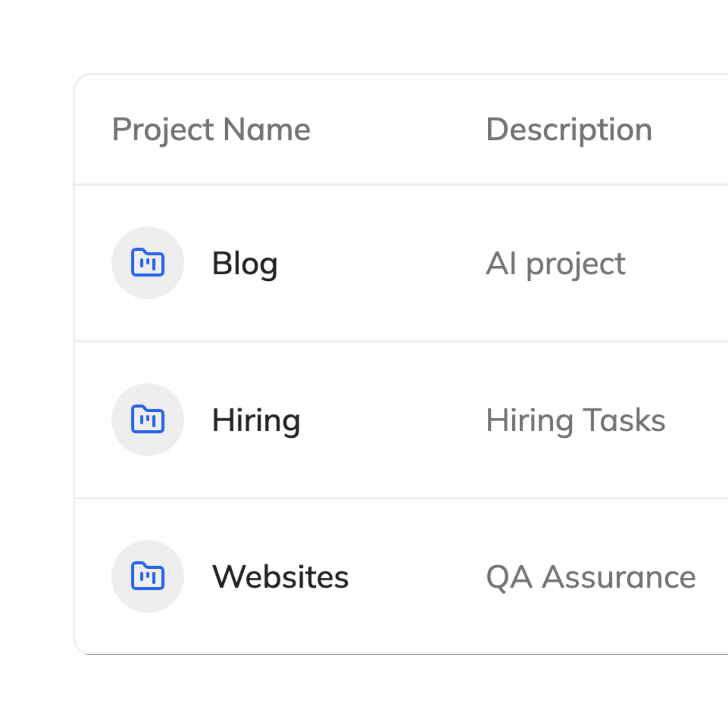Click the circular icon badge for Hiring
728x728 pixels.
click(x=147, y=420)
